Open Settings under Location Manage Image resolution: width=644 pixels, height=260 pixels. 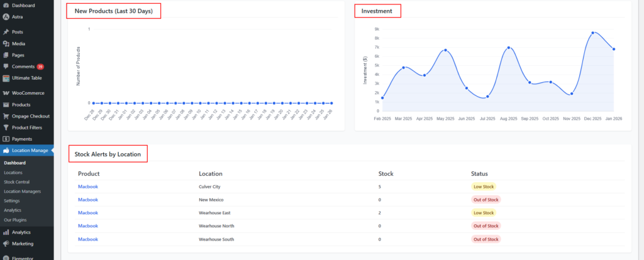coord(12,200)
